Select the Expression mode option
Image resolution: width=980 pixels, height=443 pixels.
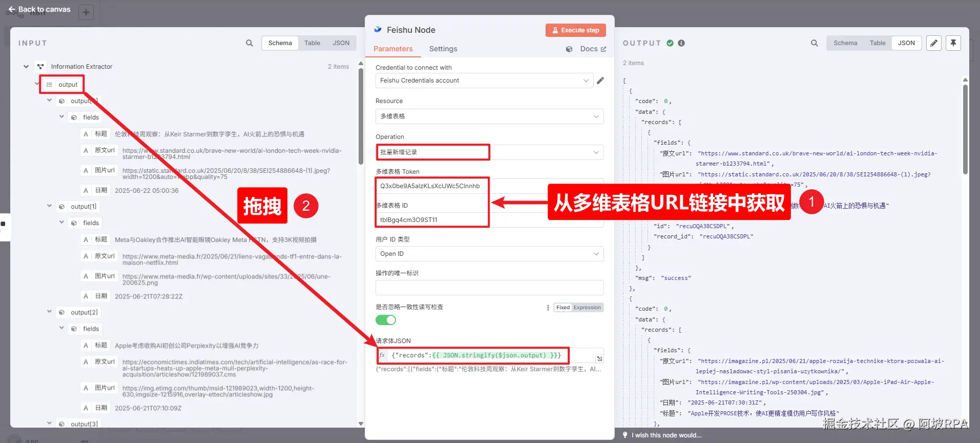587,308
